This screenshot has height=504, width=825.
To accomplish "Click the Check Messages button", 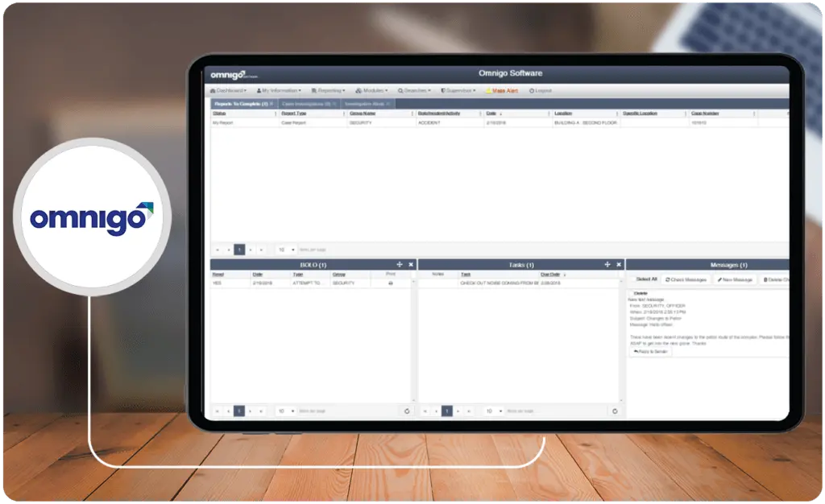I will 686,279.
